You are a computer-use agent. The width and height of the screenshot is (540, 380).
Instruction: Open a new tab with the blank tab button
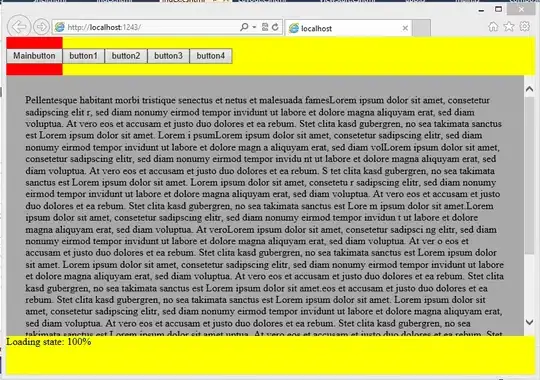point(422,28)
